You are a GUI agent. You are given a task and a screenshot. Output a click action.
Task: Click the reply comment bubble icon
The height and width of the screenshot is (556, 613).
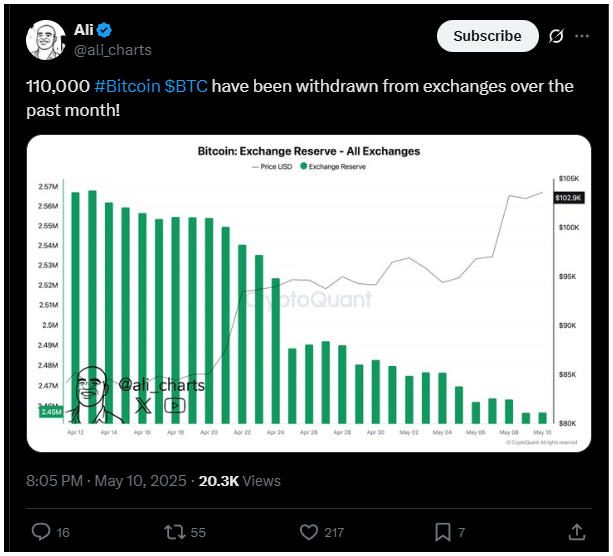click(x=41, y=532)
